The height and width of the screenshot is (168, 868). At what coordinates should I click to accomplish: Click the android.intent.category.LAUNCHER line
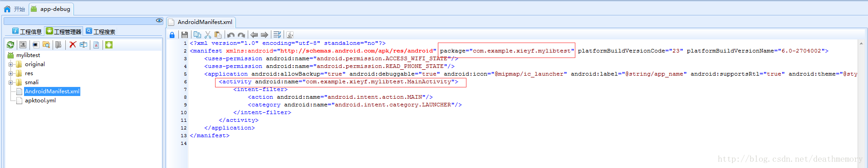tap(355, 105)
